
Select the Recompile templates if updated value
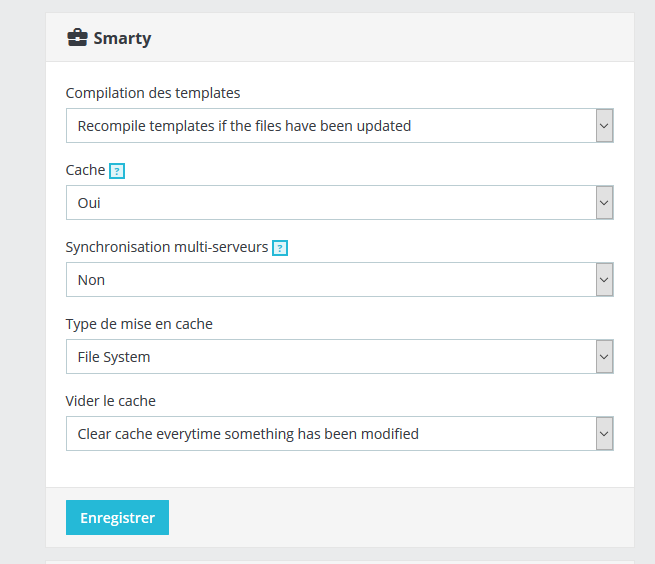point(244,126)
